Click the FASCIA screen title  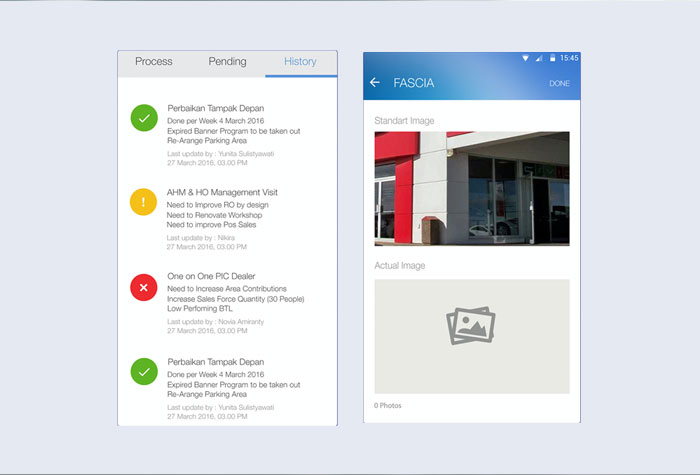point(414,83)
